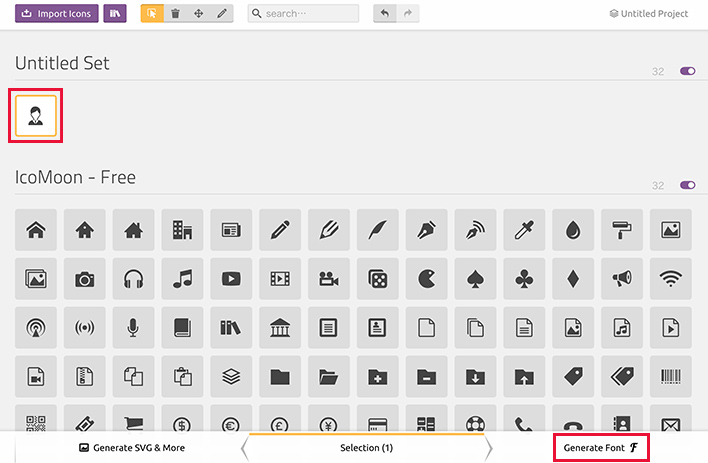Activate the Move tool

pyautogui.click(x=198, y=14)
